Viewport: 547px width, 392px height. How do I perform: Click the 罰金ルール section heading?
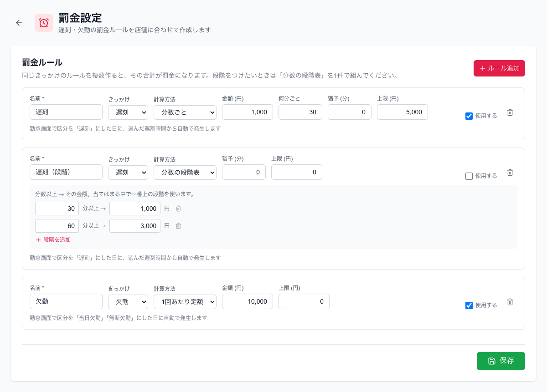42,62
